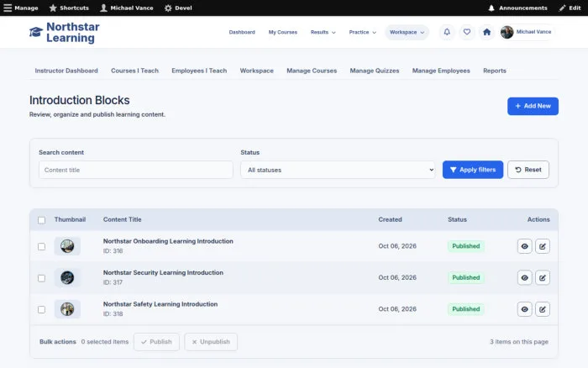
Task: Expand the Results menu
Action: (323, 32)
